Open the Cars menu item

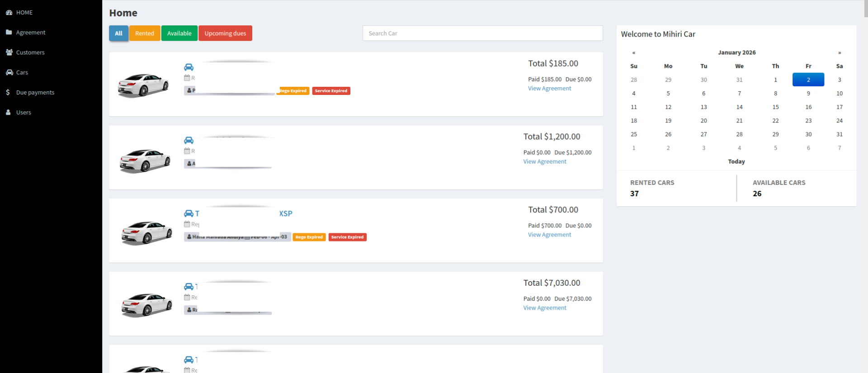click(x=22, y=72)
